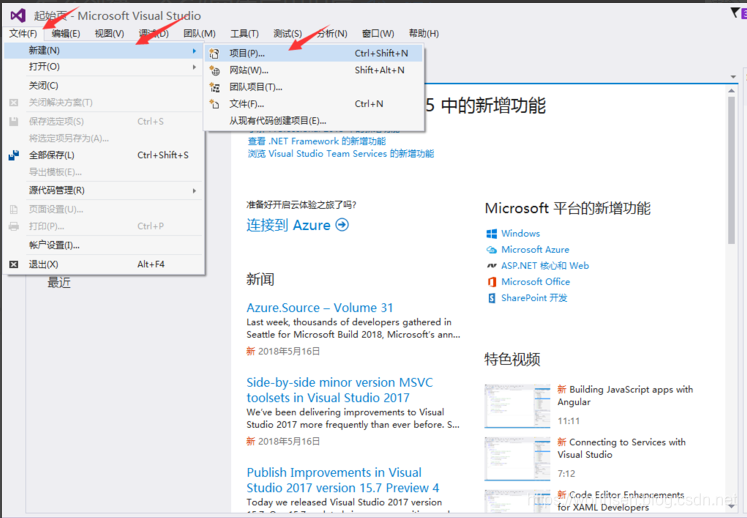
Task: Open the ASP.NET 核心和 Web link
Action: pyautogui.click(x=545, y=266)
